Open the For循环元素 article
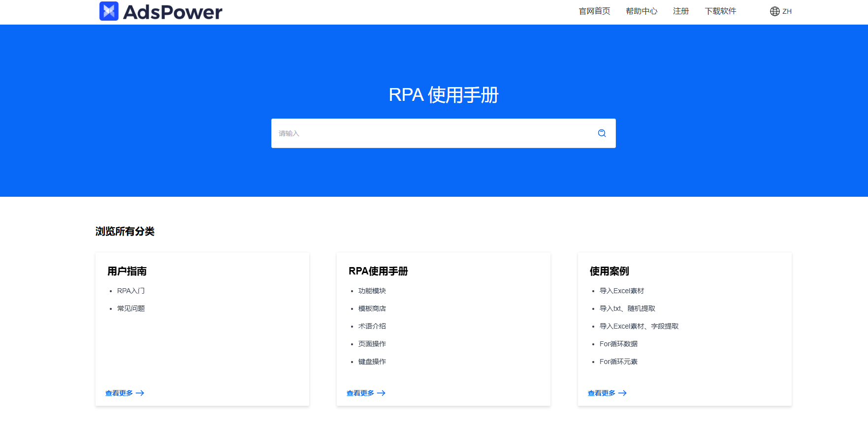 [618, 362]
